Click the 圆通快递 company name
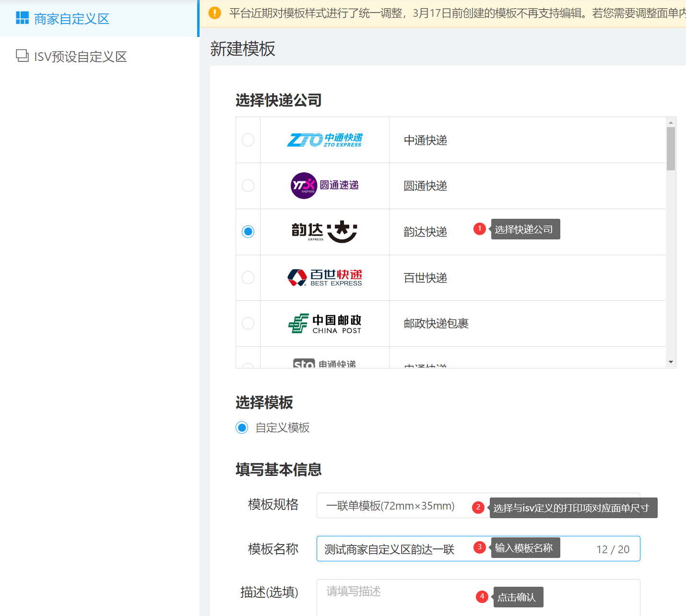 click(426, 186)
